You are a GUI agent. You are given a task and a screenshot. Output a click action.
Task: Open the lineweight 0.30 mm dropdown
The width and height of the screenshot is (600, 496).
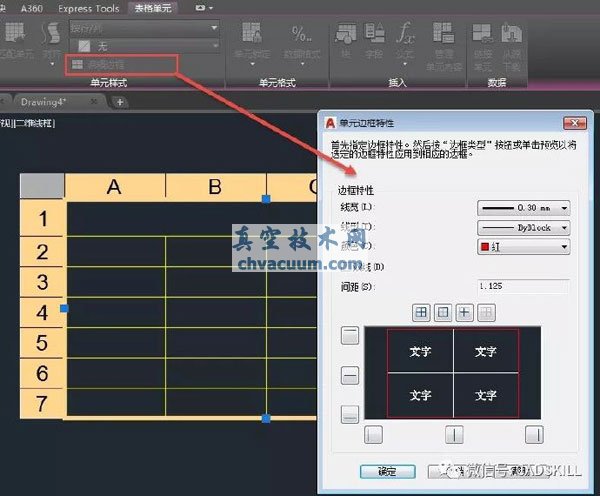click(523, 208)
